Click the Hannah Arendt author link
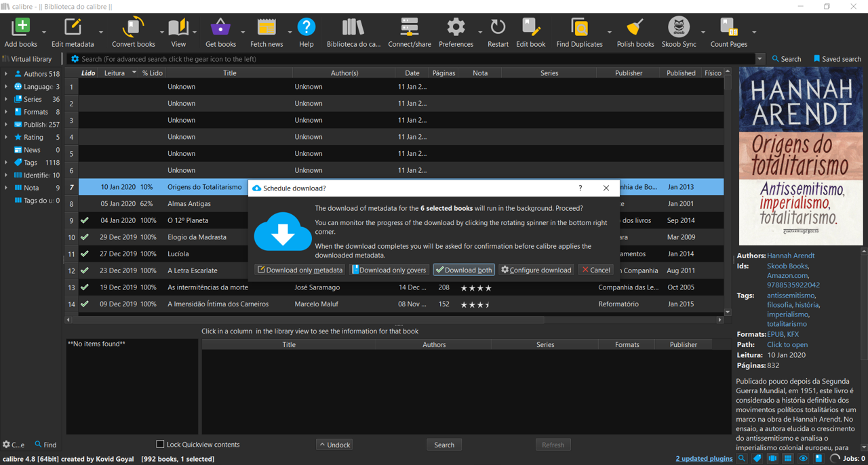The image size is (868, 465). 791,256
